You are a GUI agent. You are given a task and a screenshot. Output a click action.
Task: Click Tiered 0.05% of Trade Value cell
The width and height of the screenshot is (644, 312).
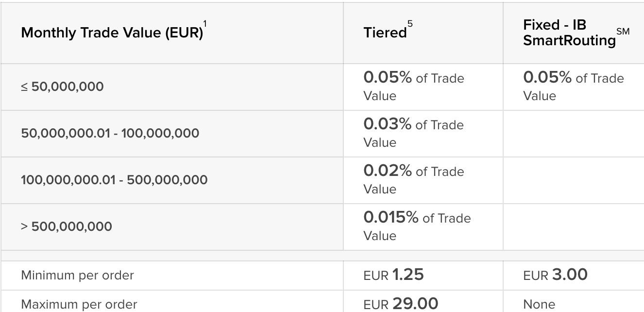(x=413, y=87)
